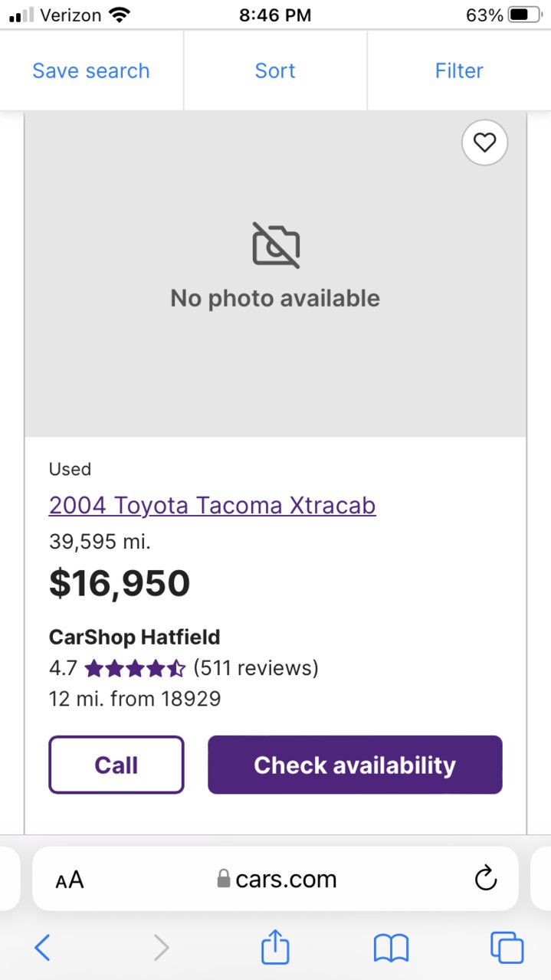Open the AA reader text options
This screenshot has height=980, width=551.
coord(70,880)
